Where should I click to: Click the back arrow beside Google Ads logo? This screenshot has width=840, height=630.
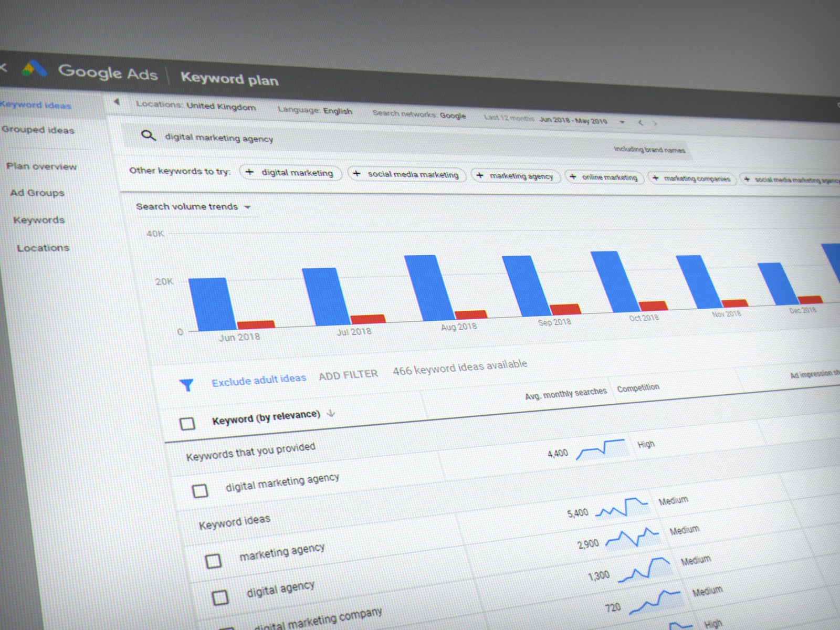click(3, 67)
